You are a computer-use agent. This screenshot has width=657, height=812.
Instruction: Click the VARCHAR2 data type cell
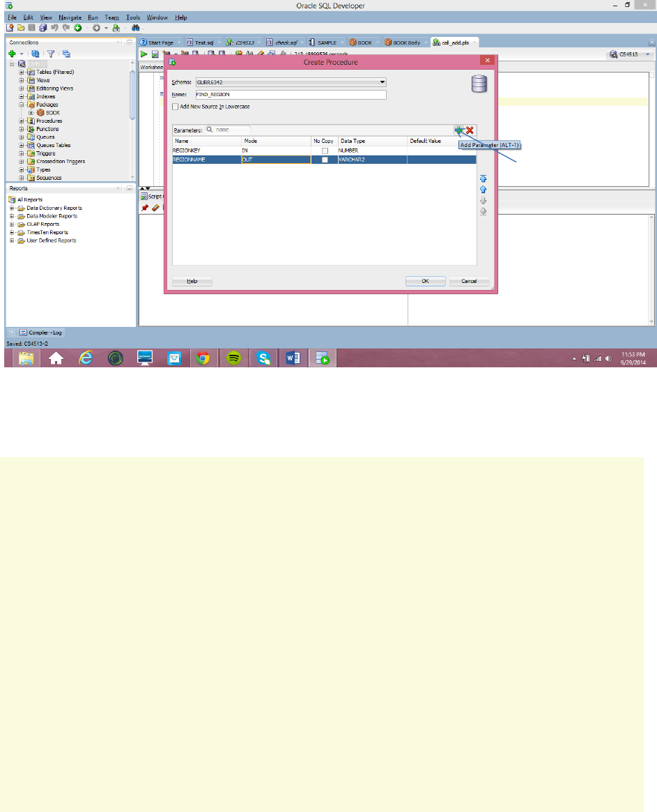(372, 160)
